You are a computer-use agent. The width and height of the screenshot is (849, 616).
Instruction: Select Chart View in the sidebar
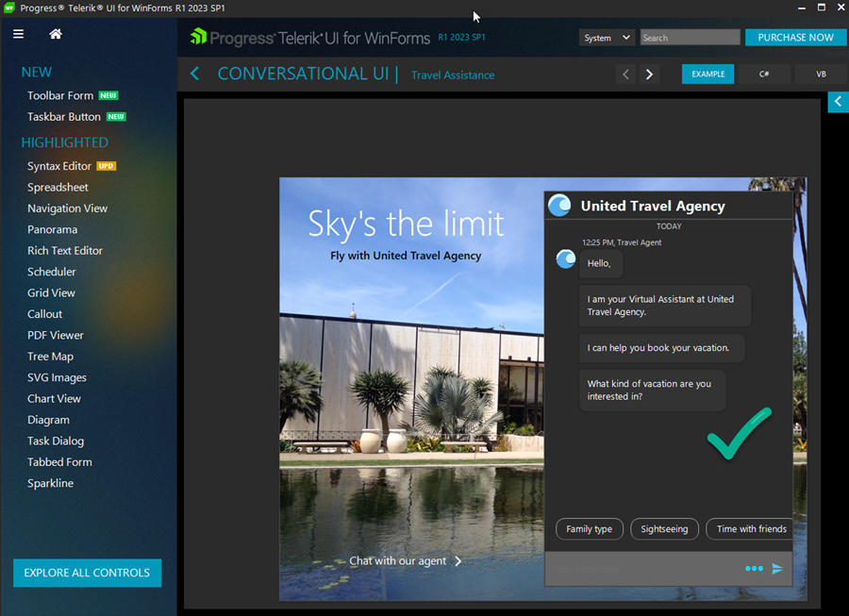[x=54, y=398]
